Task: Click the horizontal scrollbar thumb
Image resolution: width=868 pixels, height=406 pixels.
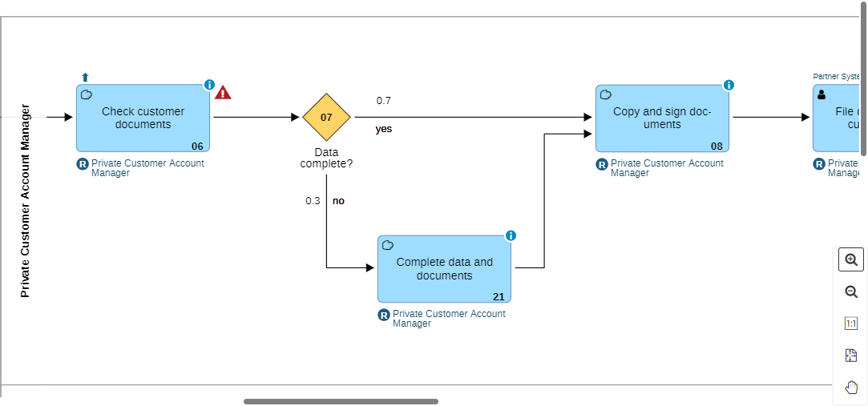Action: [x=341, y=401]
